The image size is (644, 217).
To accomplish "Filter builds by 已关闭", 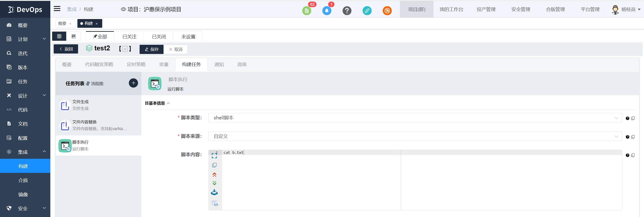I will [x=159, y=37].
